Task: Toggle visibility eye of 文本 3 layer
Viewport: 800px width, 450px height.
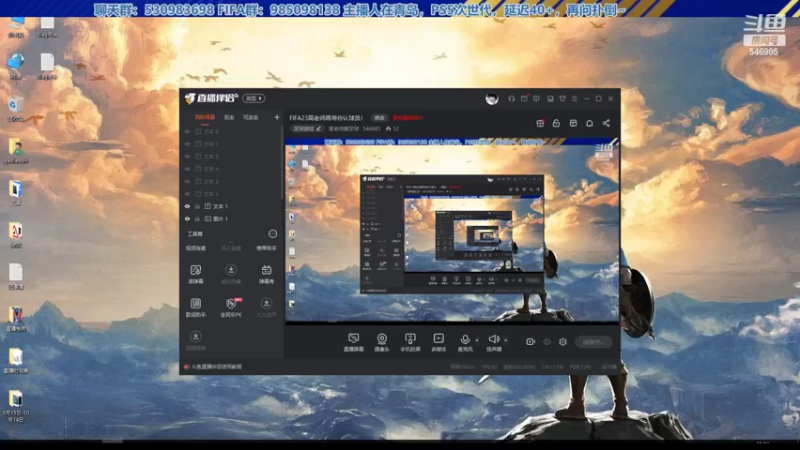Action: pyautogui.click(x=187, y=182)
